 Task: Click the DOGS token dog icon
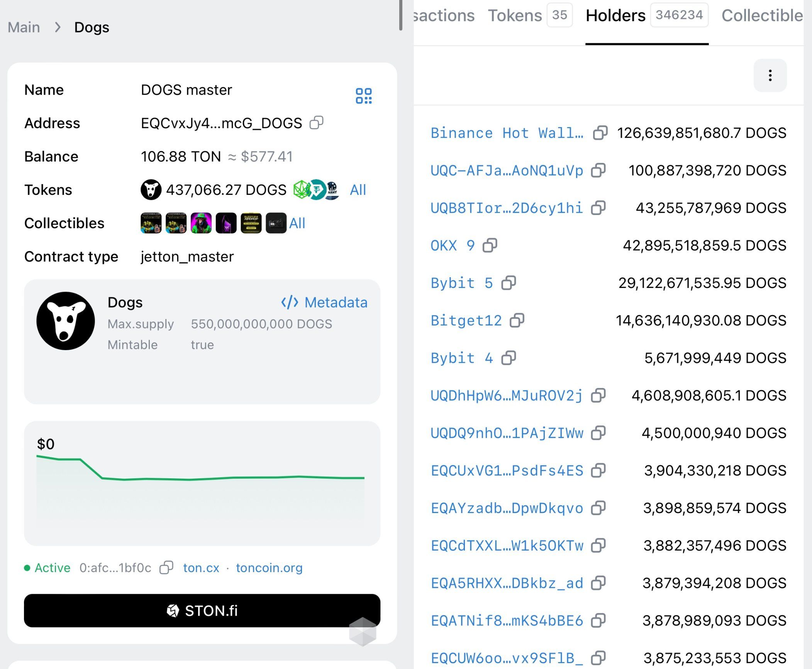(x=151, y=190)
